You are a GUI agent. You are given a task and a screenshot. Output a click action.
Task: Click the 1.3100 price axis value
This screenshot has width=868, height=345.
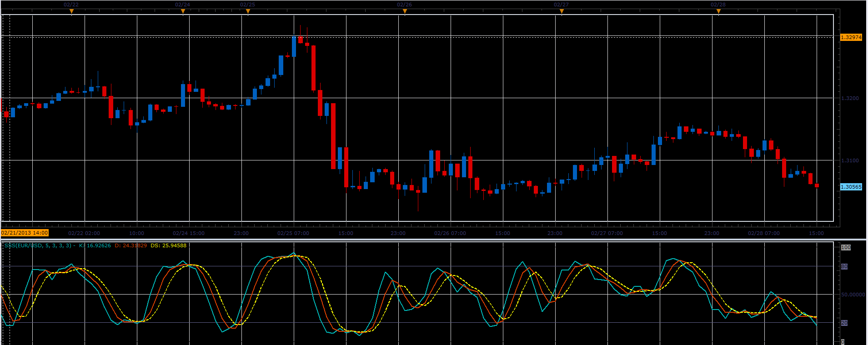pyautogui.click(x=850, y=160)
